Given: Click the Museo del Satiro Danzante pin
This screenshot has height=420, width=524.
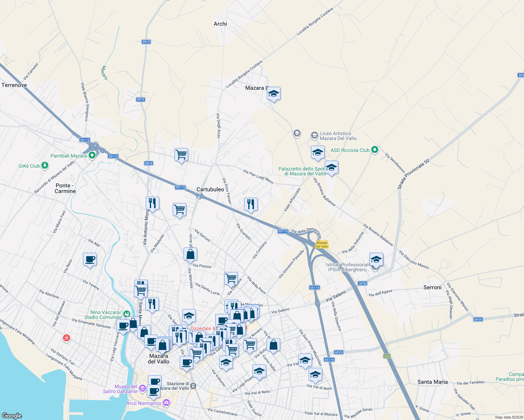Looking at the screenshot, I should pos(142,388).
